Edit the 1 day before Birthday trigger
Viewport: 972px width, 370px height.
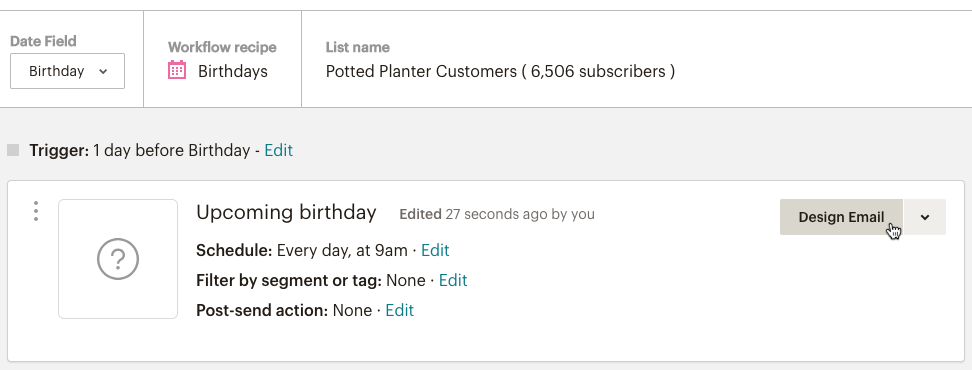[278, 150]
